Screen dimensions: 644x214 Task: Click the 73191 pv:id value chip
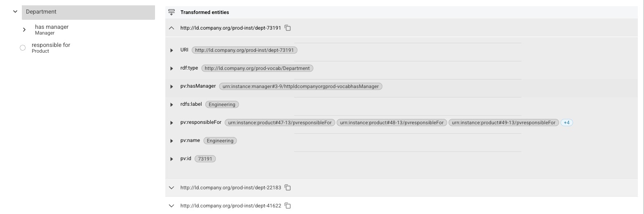(x=205, y=159)
